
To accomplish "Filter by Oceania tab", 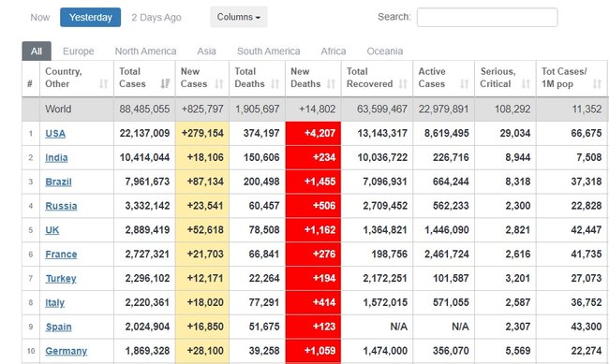I will [x=385, y=51].
